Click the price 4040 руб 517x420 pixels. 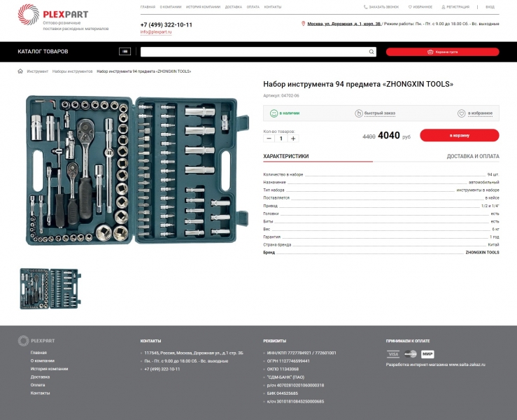[394, 136]
